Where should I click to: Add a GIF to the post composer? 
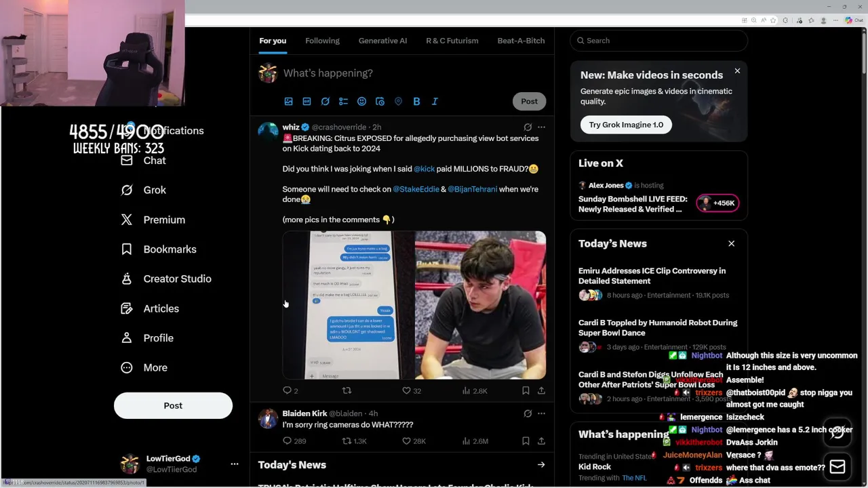pos(307,101)
